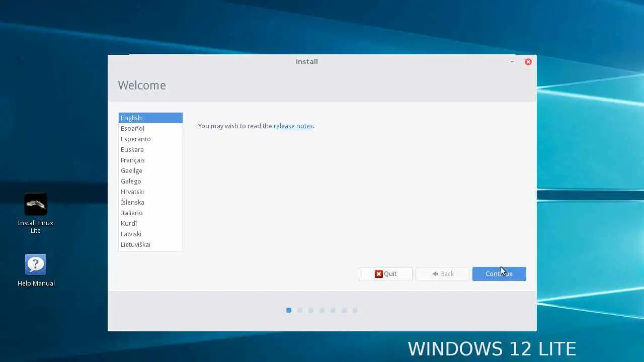The width and height of the screenshot is (644, 362).
Task: Select Íslenska in the language list
Action: (x=150, y=202)
